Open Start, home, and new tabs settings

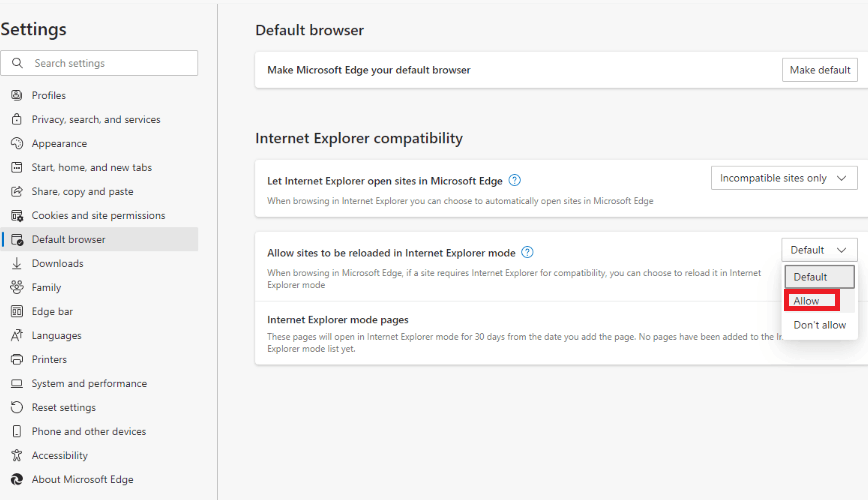[x=91, y=168]
